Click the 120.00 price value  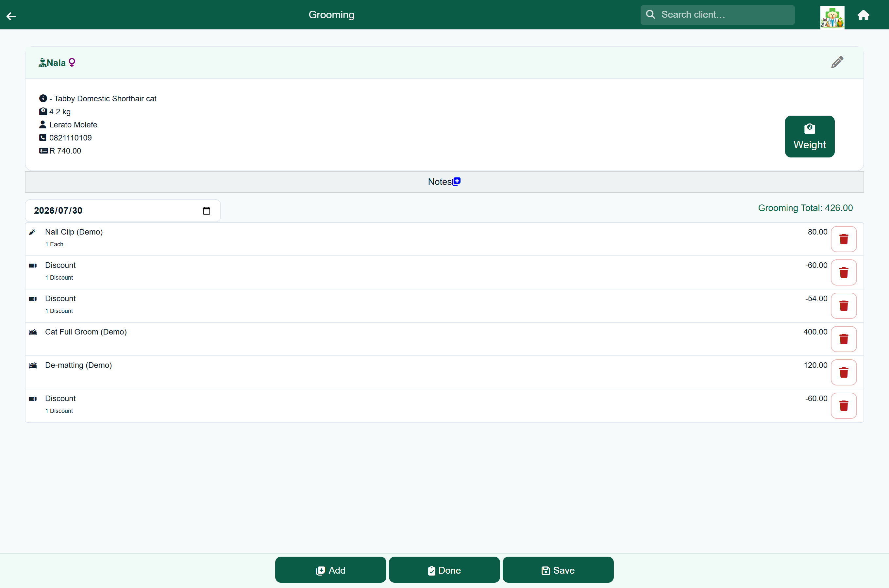pos(815,365)
